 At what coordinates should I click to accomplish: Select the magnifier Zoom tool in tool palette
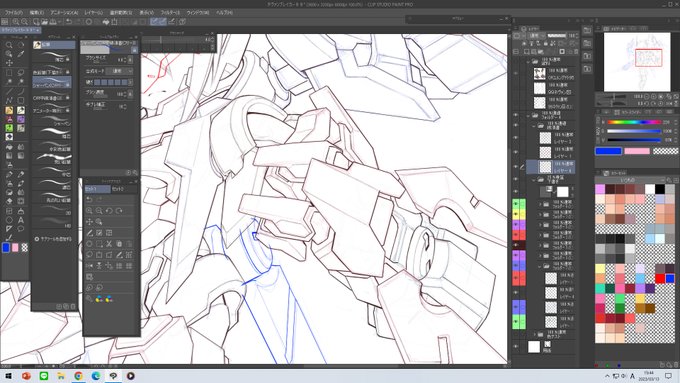tap(9, 45)
